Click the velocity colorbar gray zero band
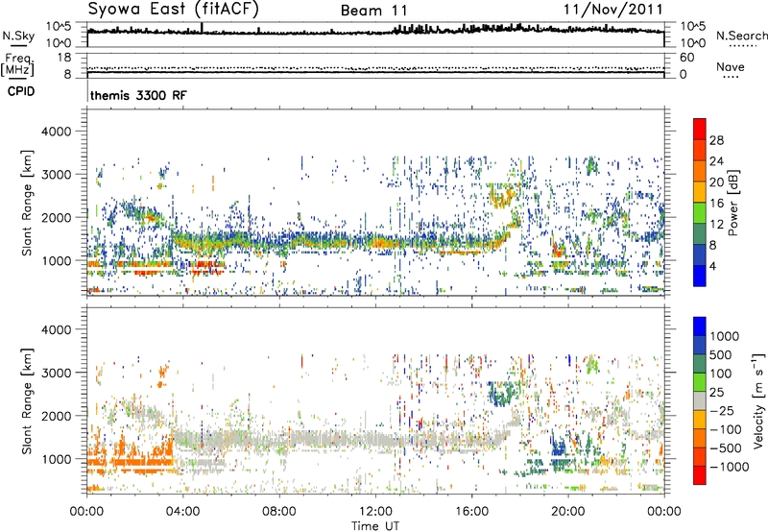The width and height of the screenshot is (768, 532). 700,400
